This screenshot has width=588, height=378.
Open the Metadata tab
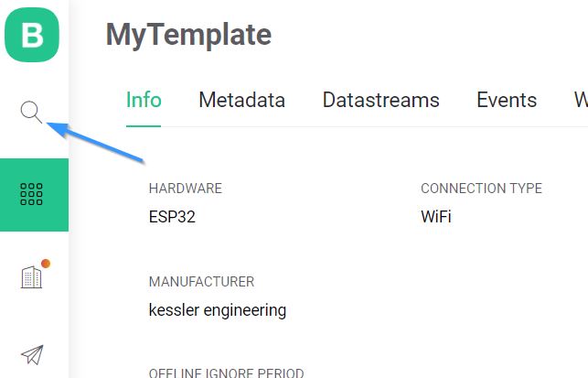tap(241, 100)
